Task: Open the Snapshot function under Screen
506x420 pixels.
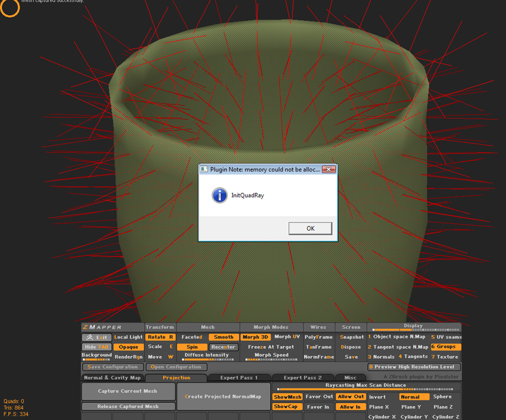Action: point(352,337)
